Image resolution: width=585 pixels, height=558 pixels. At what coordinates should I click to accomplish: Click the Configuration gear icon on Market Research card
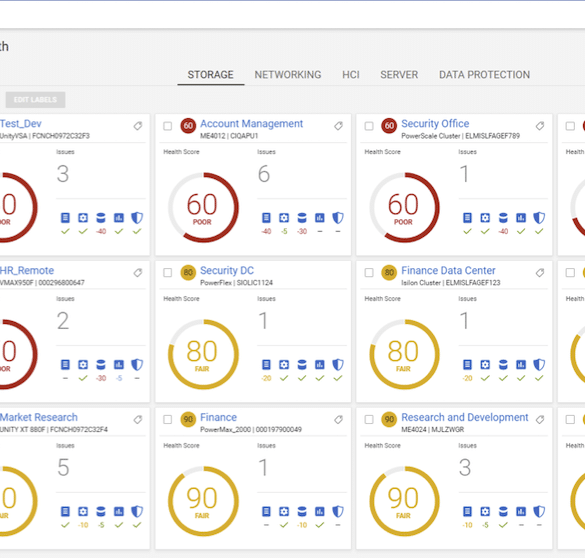click(x=83, y=511)
